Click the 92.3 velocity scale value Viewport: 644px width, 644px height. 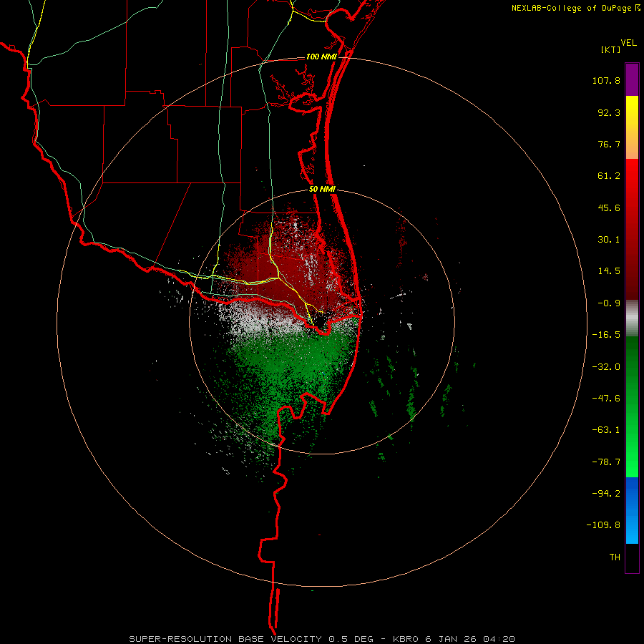pos(609,112)
